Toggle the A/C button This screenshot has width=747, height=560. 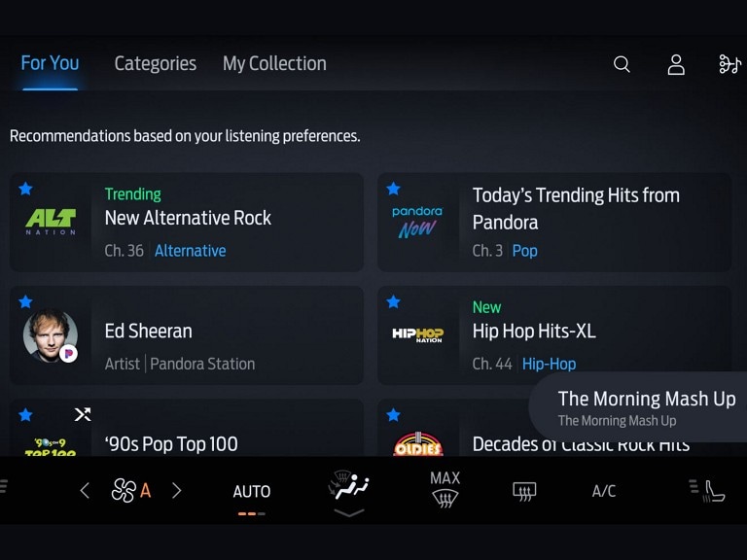[604, 491]
